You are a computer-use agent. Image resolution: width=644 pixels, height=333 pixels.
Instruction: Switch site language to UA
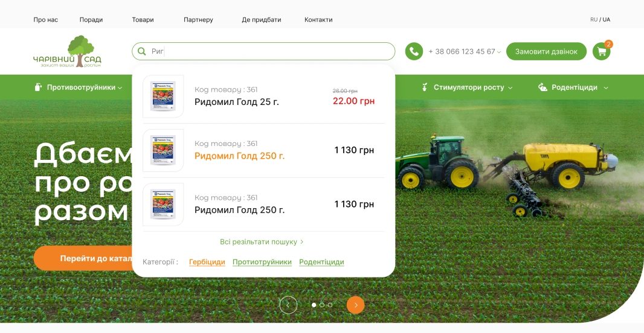pos(607,19)
